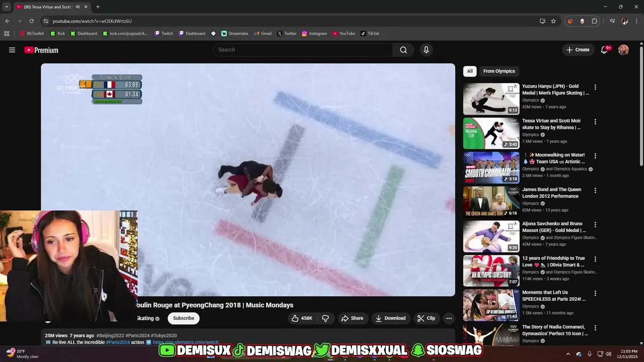Open options for Aljona Savchenko video
Viewport: 644px width, 362px height.
[595, 225]
